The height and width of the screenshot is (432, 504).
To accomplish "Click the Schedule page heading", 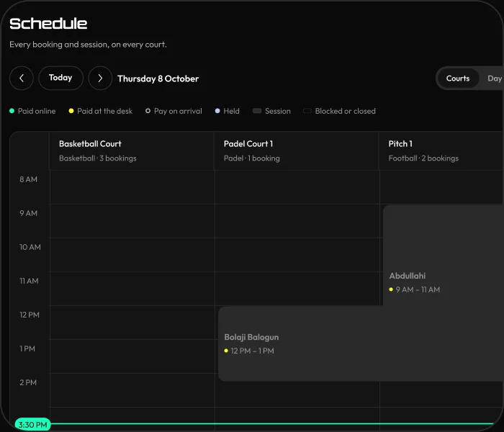I will pos(48,24).
